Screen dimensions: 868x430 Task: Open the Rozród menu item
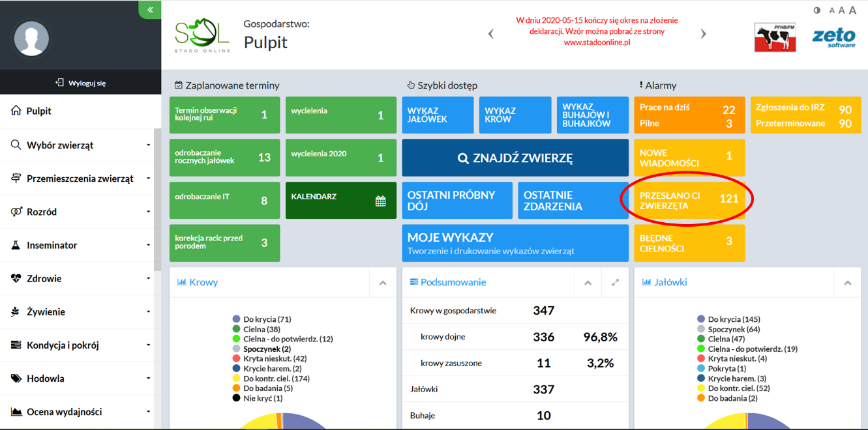(x=77, y=212)
